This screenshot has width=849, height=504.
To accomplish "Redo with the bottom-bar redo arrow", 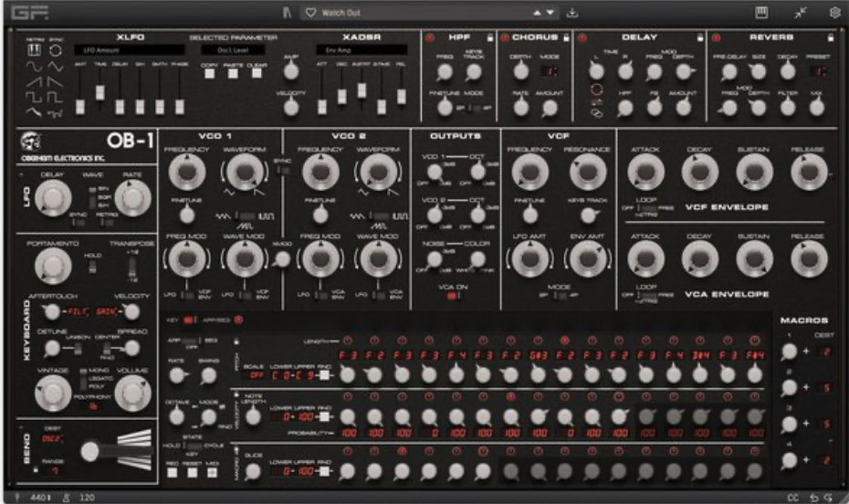I will tap(828, 497).
